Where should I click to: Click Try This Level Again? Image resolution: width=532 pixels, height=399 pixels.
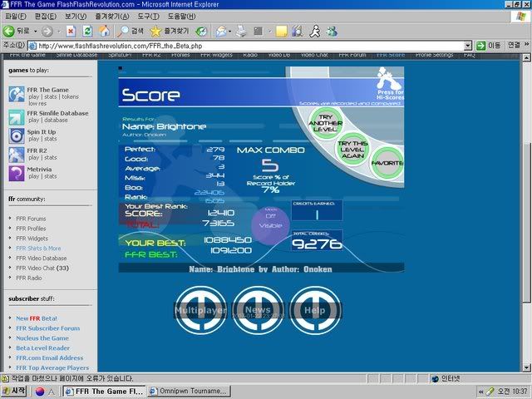[352, 149]
